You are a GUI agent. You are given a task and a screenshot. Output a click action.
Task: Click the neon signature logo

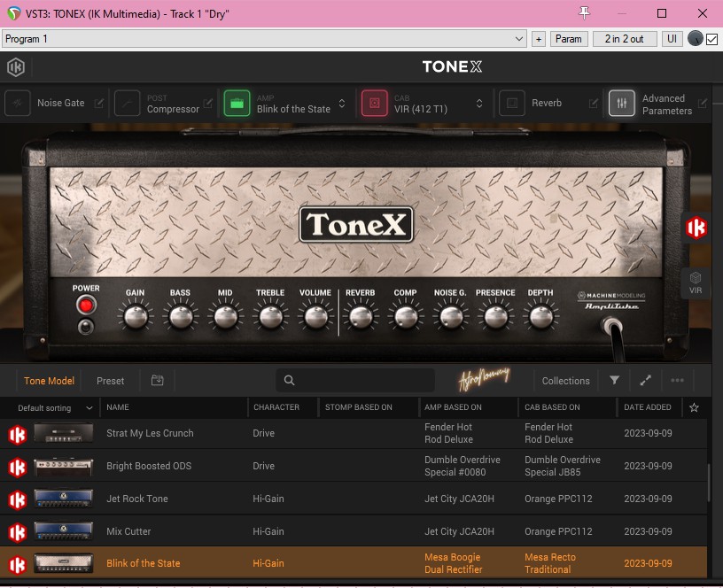pos(484,379)
